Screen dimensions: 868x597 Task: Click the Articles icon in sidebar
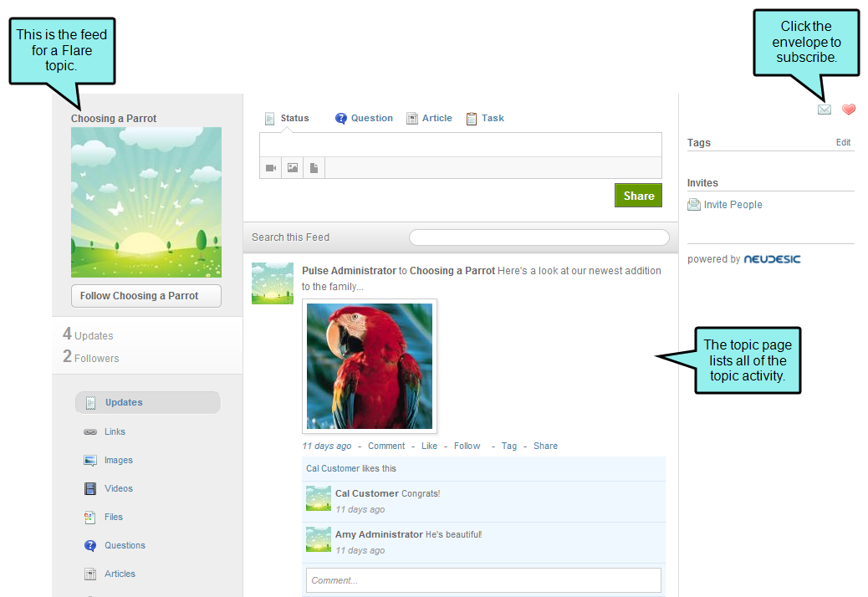click(x=90, y=574)
